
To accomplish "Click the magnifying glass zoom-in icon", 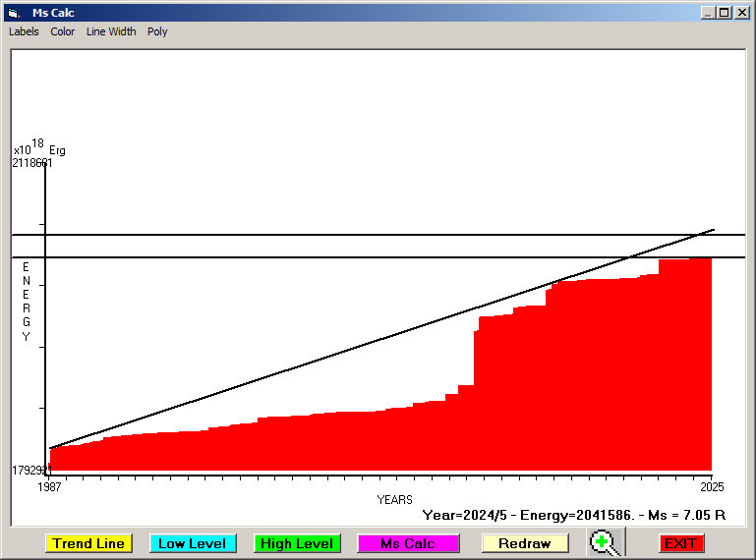I will [607, 543].
